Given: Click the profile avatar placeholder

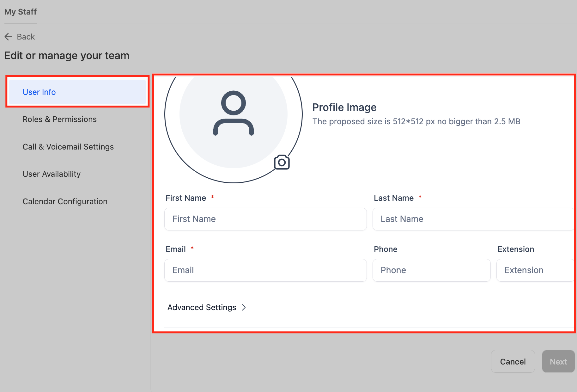Looking at the screenshot, I should point(234,114).
